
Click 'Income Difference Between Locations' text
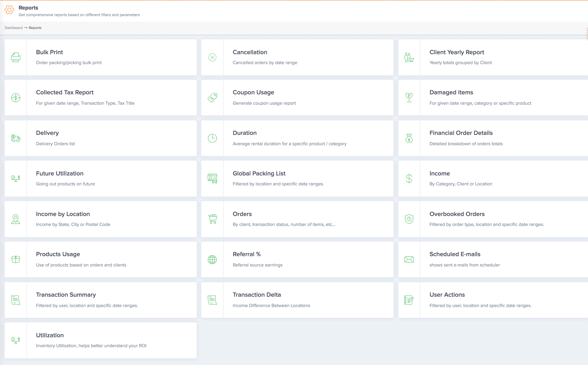point(271,306)
